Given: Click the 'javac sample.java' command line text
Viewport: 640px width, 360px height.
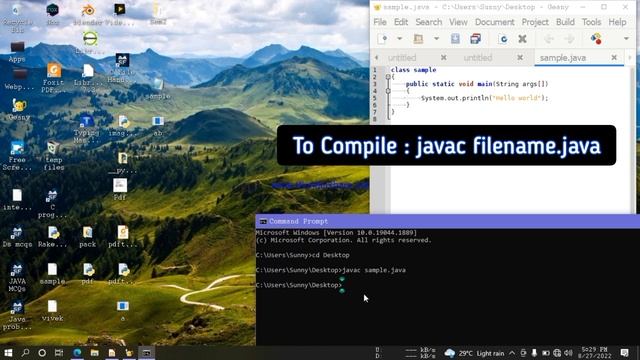Looking at the screenshot, I should click(374, 270).
